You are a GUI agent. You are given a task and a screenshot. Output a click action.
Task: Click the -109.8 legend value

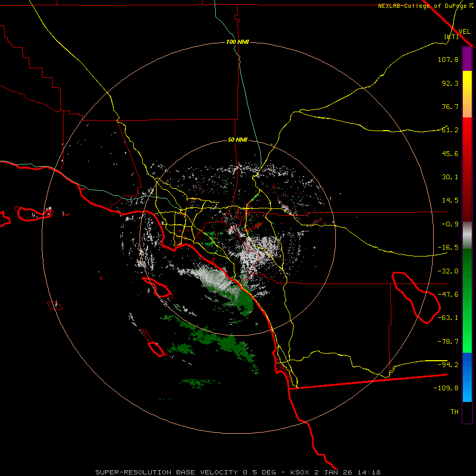[446, 388]
